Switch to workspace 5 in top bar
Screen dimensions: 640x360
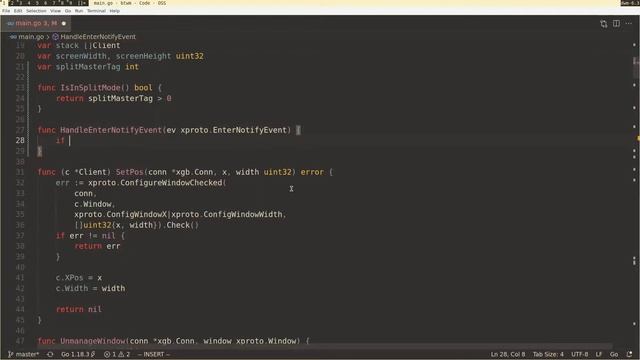click(x=37, y=3)
